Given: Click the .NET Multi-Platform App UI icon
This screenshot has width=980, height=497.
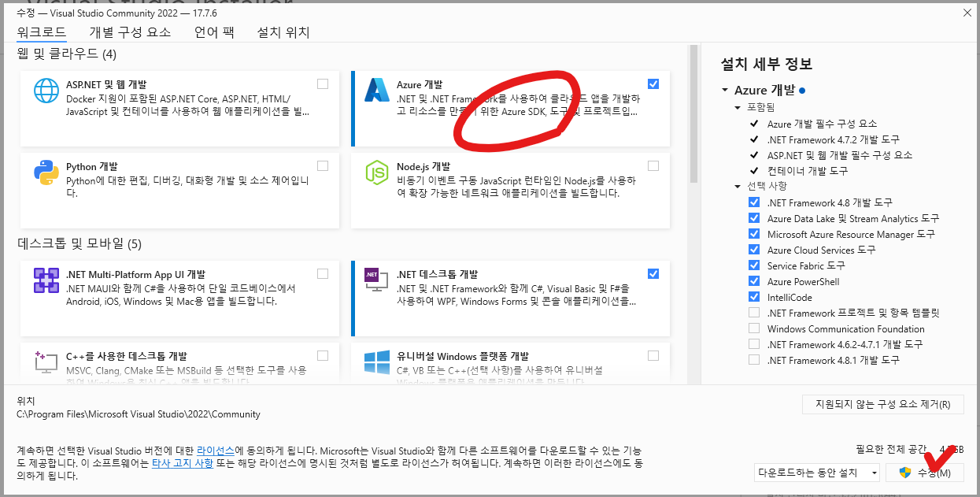Looking at the screenshot, I should pos(46,280).
